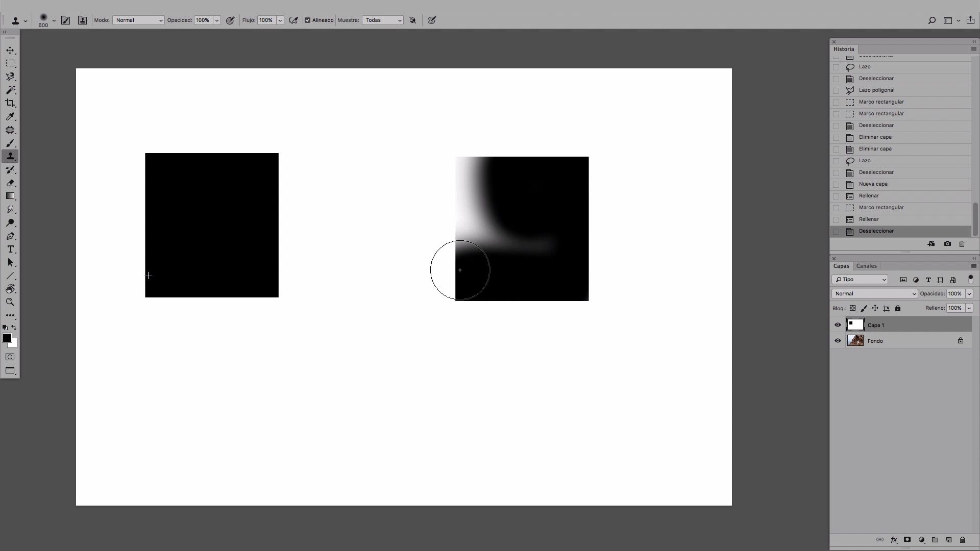
Task: Select the Pen tool
Action: (10, 236)
